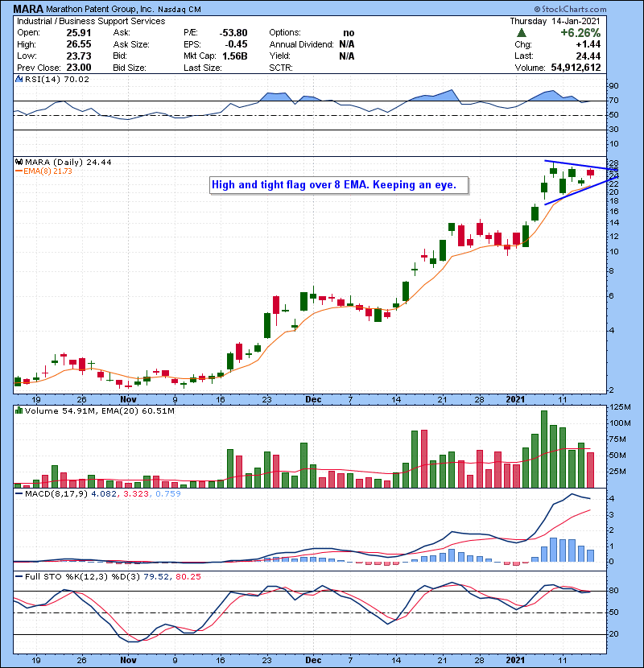Screen dimensions: 644x668
Task: Click the P/E value -53.80
Action: coord(233,33)
